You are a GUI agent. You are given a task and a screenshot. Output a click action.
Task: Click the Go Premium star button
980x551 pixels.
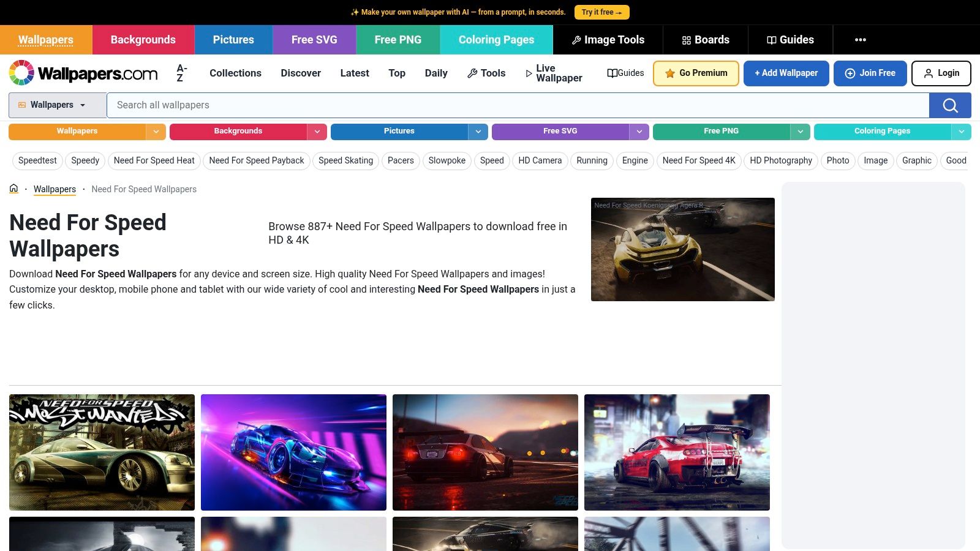(x=696, y=73)
